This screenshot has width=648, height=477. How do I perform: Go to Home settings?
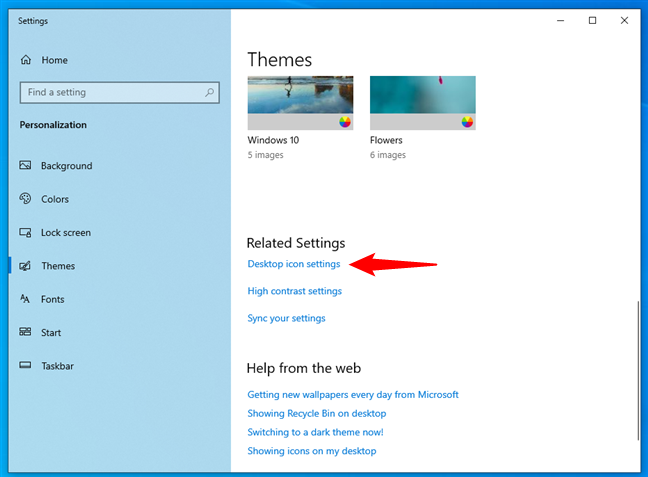click(x=54, y=60)
